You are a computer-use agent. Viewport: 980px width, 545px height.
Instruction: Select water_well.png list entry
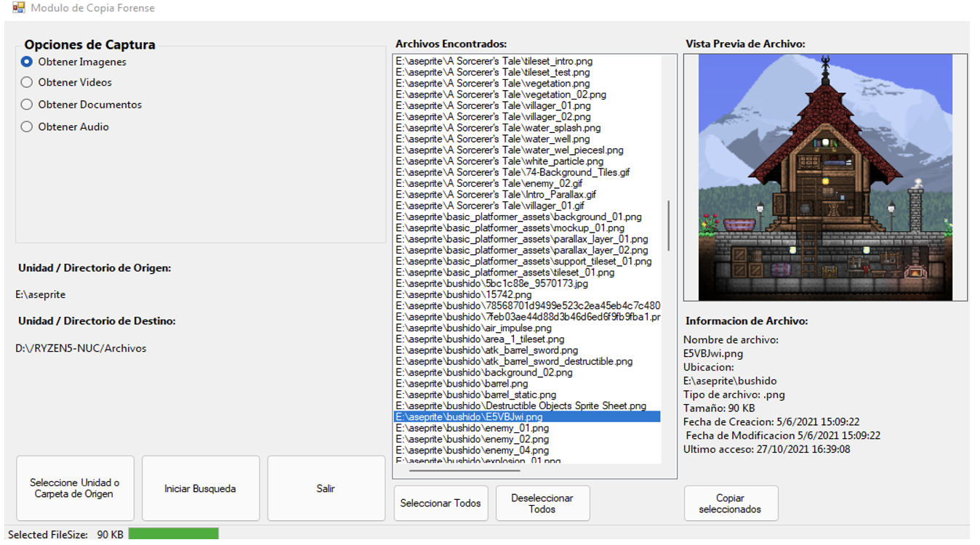[x=527, y=139]
